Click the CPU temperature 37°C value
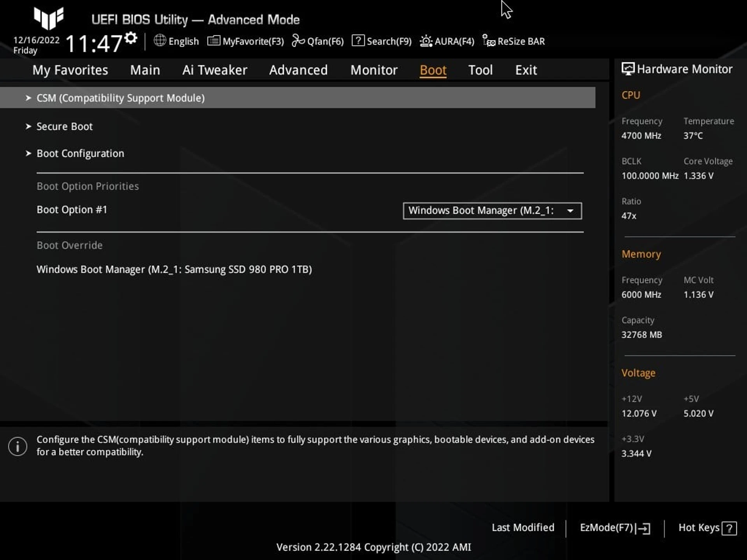 (x=693, y=136)
